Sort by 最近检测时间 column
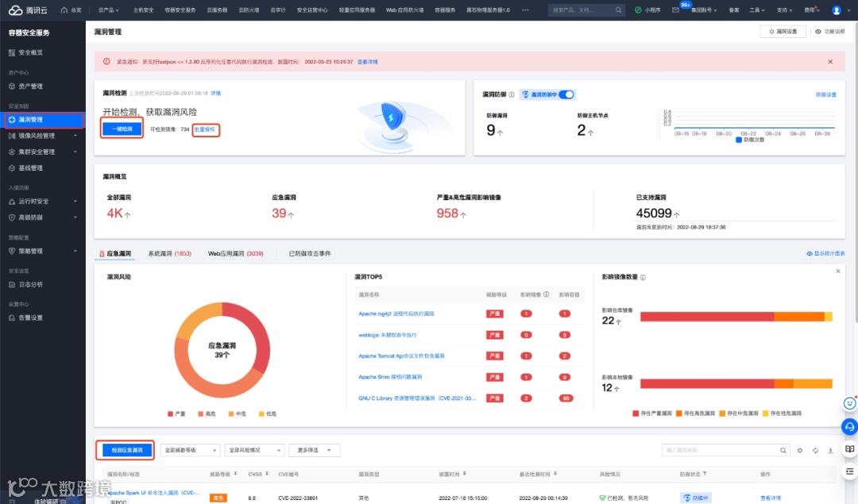Image resolution: width=858 pixels, height=504 pixels. click(555, 474)
